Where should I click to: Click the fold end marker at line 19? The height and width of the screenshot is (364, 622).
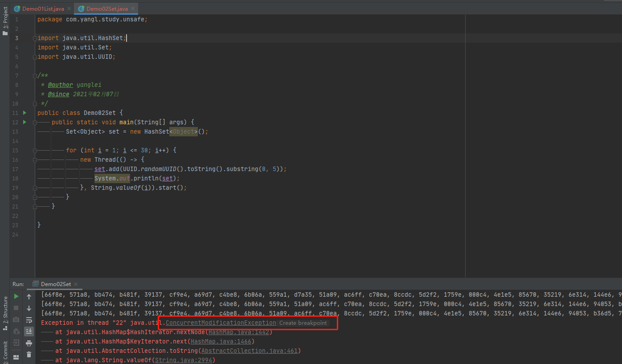click(x=34, y=188)
